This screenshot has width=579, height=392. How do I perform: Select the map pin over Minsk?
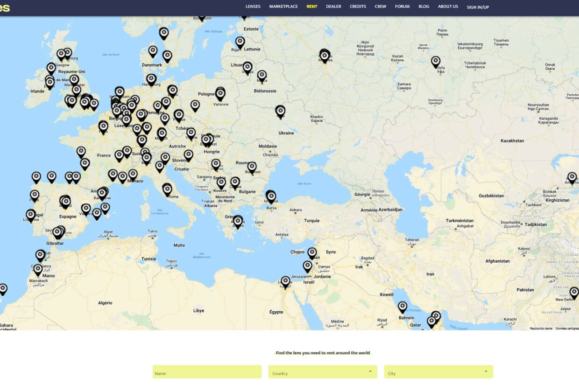point(262,76)
